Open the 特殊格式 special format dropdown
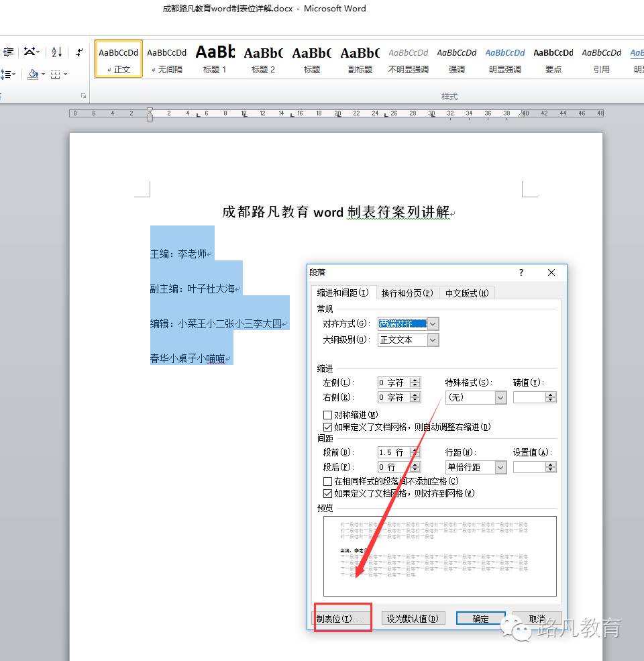 pyautogui.click(x=500, y=397)
